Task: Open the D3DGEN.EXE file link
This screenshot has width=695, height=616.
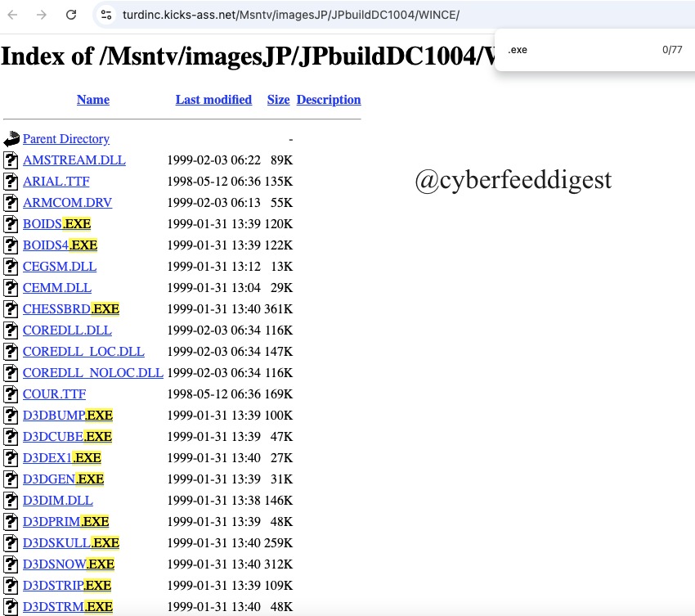Action: point(64,479)
